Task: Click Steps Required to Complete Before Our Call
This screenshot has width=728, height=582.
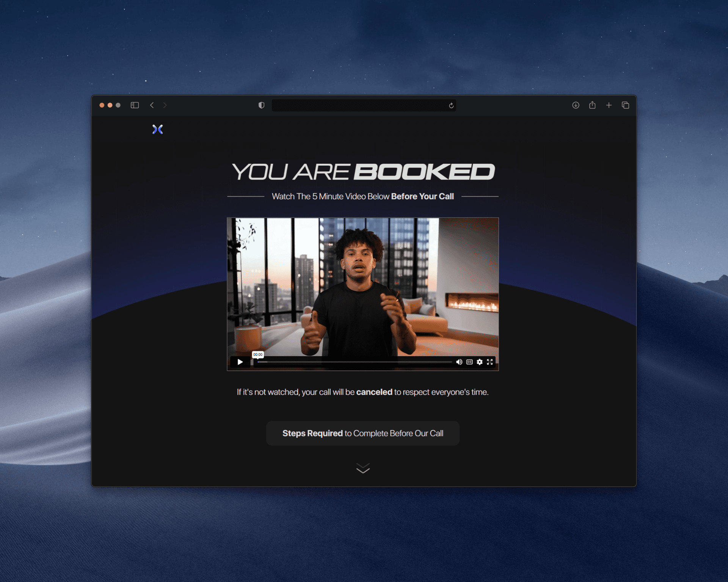Action: (x=363, y=433)
